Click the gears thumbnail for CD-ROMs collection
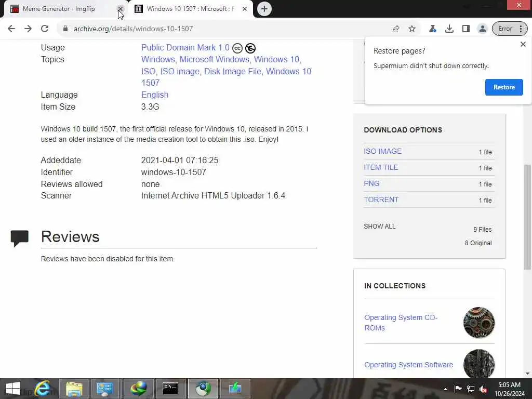Screen dimensions: 532x399 point(478,323)
